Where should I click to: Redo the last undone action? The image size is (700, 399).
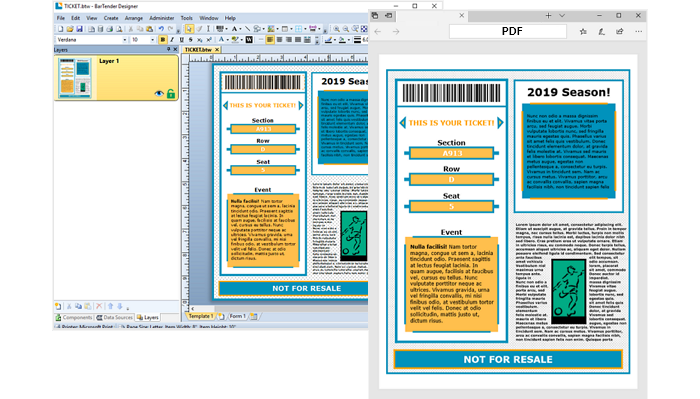coord(171,29)
